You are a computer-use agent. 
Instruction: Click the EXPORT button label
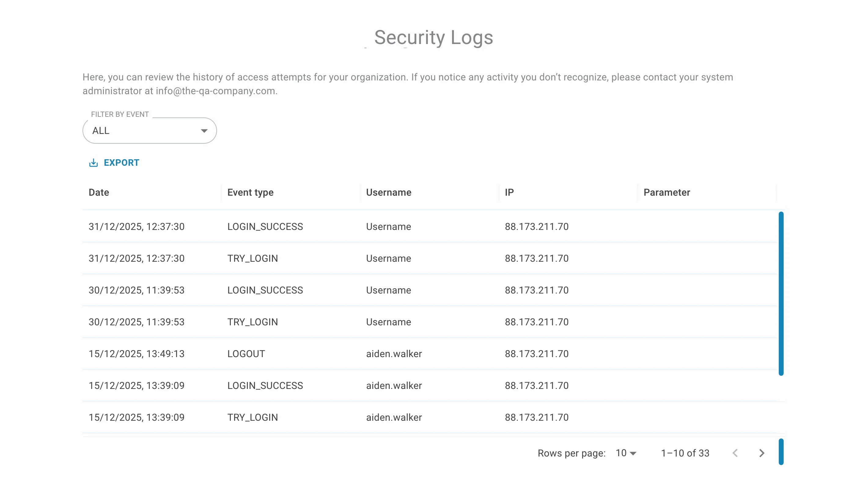(x=121, y=163)
